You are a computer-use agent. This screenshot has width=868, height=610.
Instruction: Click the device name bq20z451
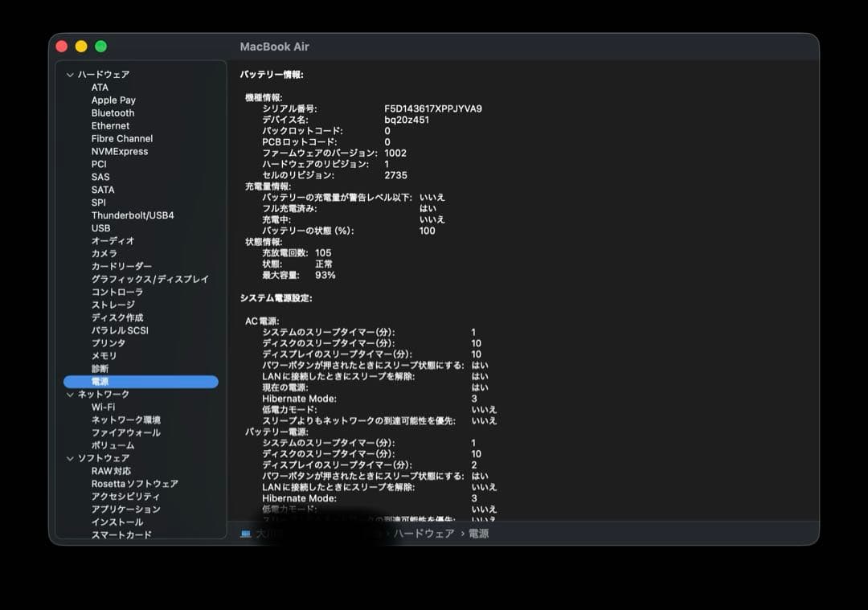[x=407, y=120]
